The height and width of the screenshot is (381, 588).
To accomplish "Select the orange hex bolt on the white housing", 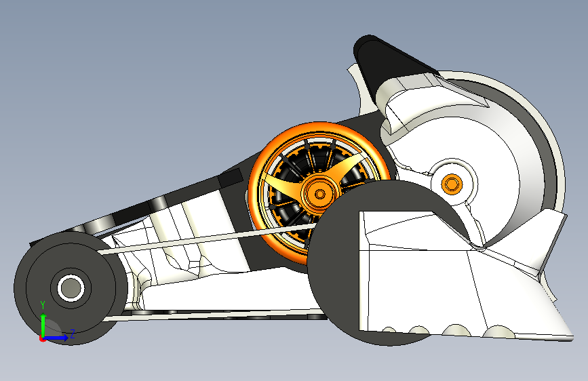I will pos(452,184).
